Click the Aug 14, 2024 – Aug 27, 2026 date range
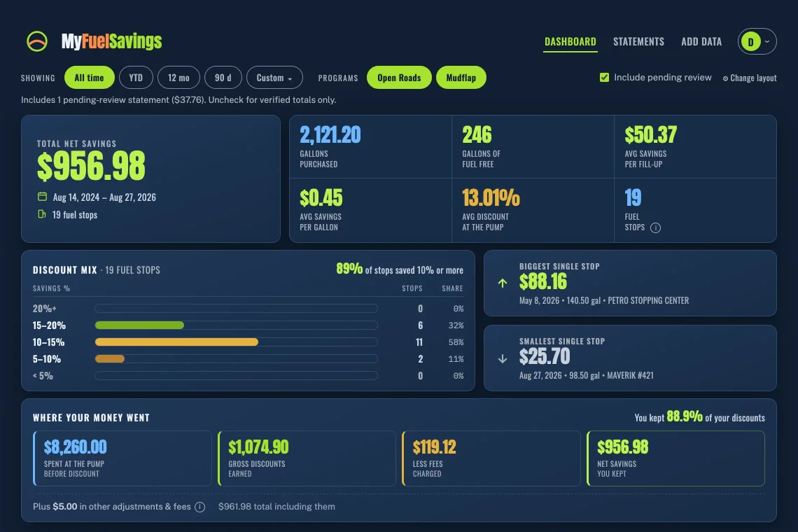The image size is (798, 532). click(104, 197)
